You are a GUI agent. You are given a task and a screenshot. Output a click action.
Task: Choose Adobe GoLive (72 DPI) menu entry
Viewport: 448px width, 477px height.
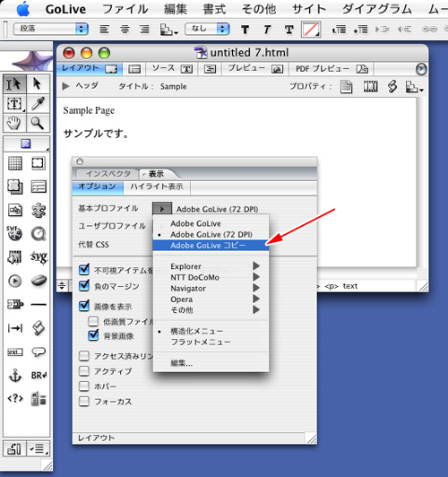point(211,234)
